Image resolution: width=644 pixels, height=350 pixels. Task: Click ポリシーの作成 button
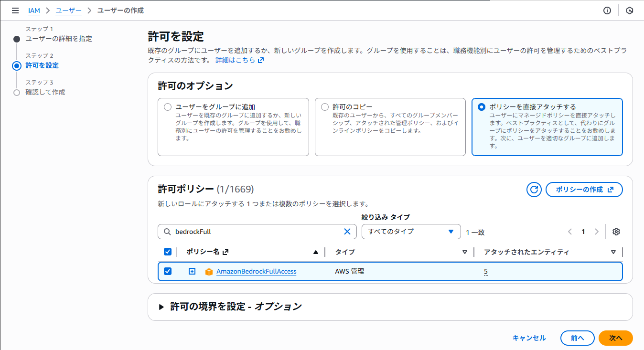coord(584,190)
